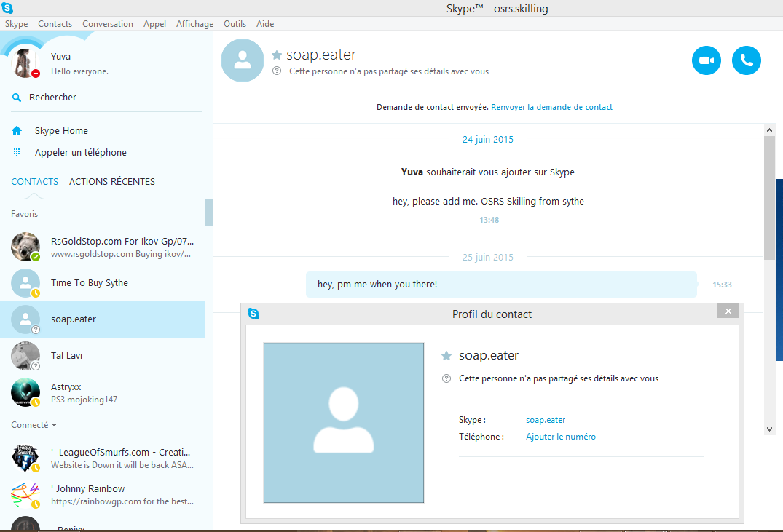The image size is (783, 532).
Task: Select contact Time To Buy Sythe
Action: (x=103, y=283)
